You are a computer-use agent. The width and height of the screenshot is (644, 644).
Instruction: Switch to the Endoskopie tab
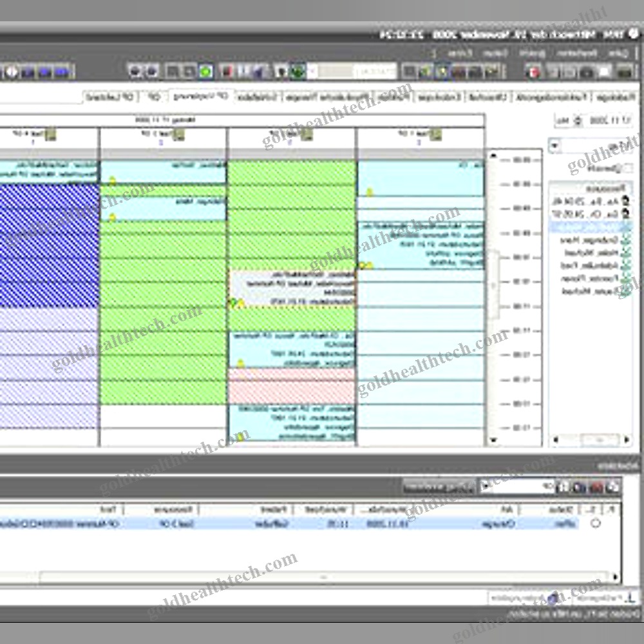coord(439,97)
